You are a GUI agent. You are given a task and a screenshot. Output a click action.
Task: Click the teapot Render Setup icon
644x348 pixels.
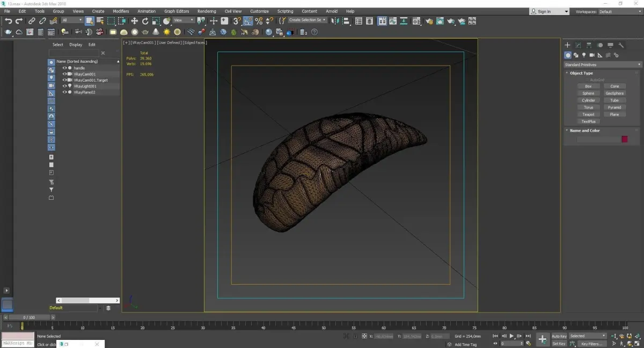428,21
